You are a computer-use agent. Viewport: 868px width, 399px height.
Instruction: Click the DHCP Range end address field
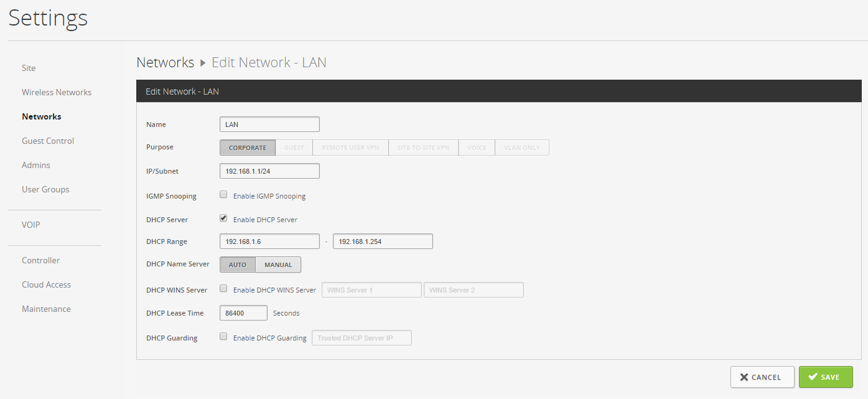coord(383,242)
